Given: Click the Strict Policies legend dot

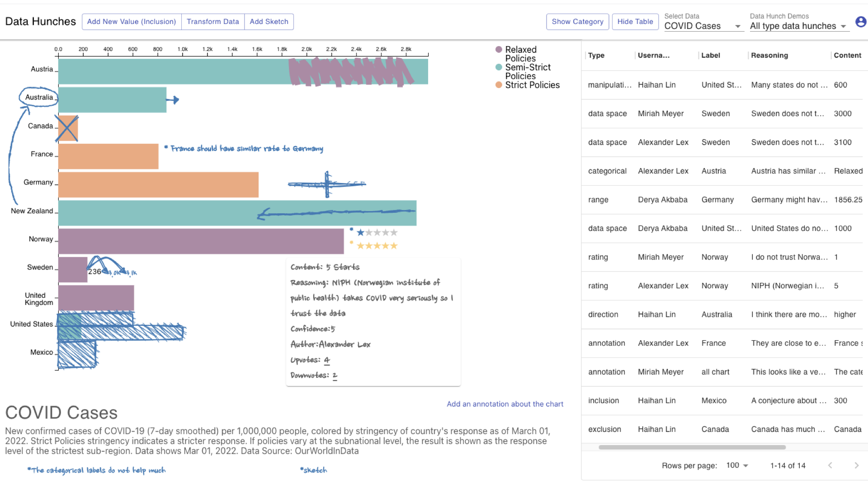Looking at the screenshot, I should [499, 85].
